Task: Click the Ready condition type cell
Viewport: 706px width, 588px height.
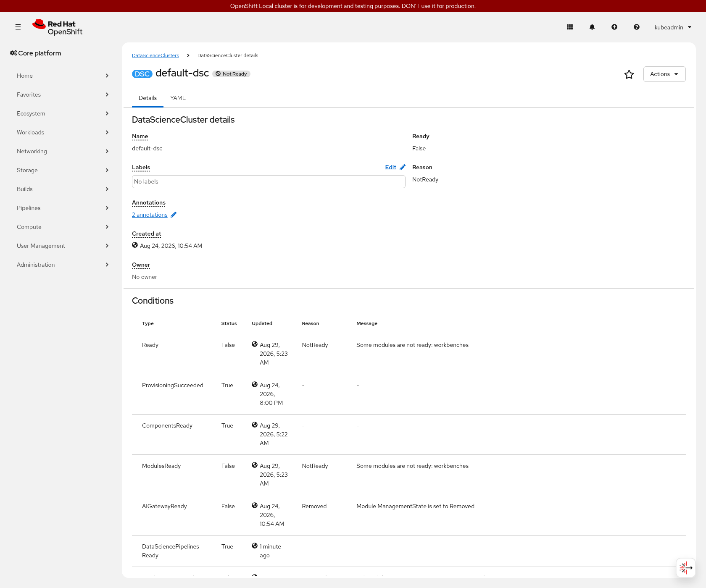Action: [150, 345]
